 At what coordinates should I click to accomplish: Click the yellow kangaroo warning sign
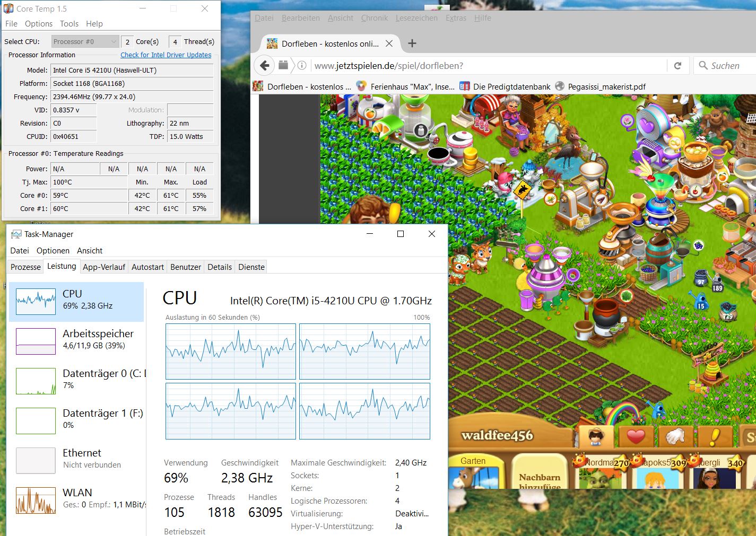point(522,189)
